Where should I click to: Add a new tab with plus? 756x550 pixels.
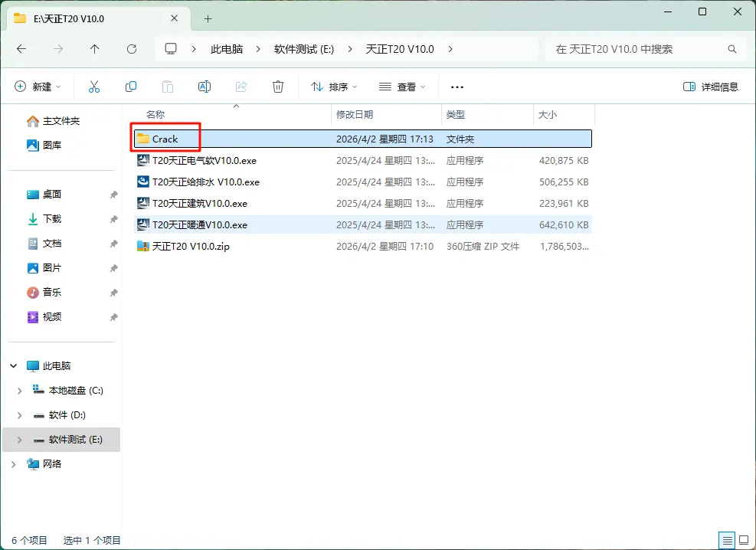click(208, 19)
